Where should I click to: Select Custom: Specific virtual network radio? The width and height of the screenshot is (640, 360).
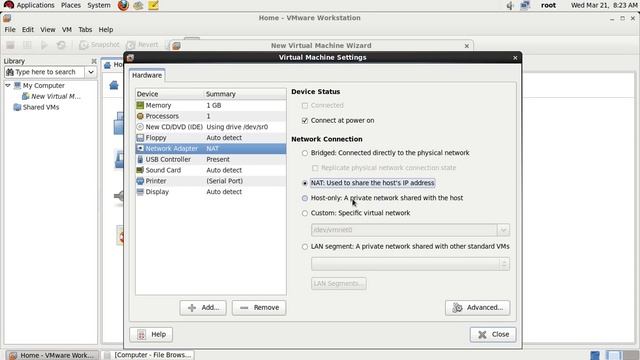click(304, 213)
